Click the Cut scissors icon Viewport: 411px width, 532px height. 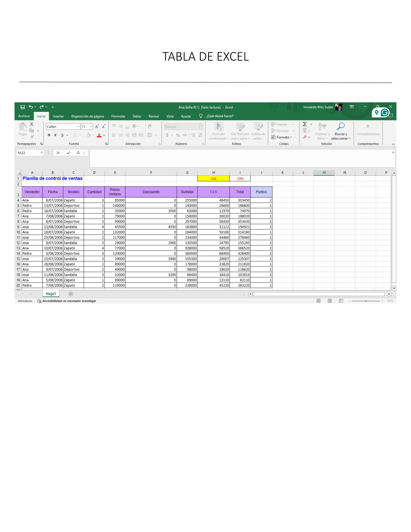pos(32,124)
